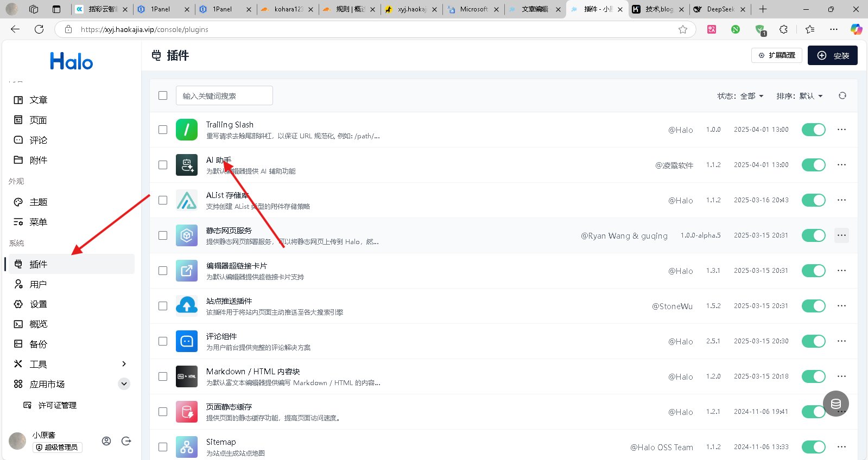This screenshot has height=460, width=868.
Task: Turn off the Sitemap plugin switch
Action: tap(814, 447)
